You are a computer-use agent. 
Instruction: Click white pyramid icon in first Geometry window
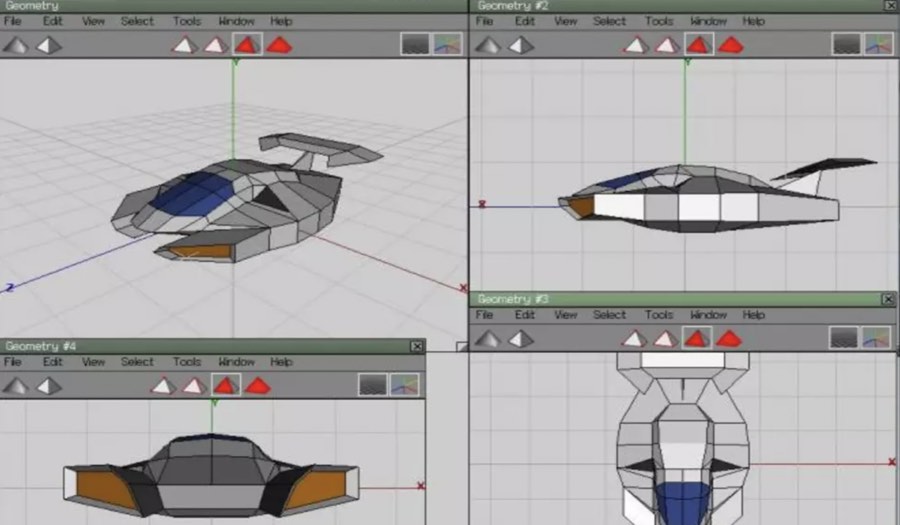49,44
